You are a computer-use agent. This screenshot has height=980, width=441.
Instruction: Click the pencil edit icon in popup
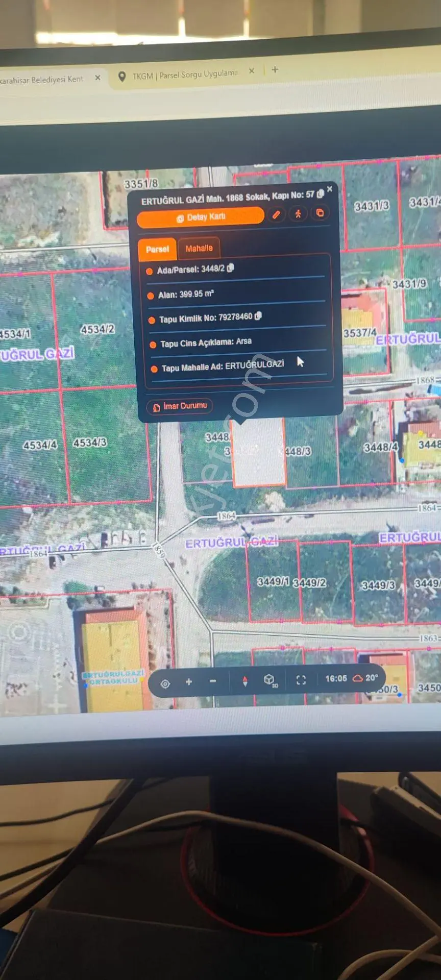(x=276, y=215)
